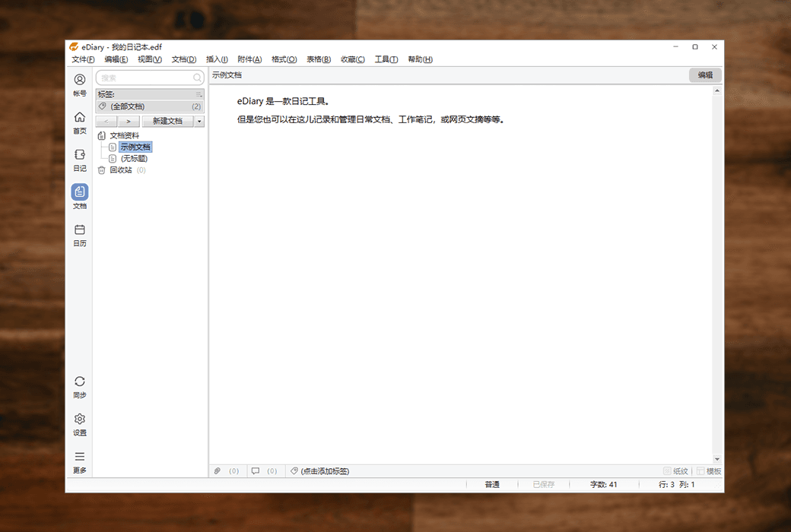Image resolution: width=791 pixels, height=532 pixels.
Task: Open the 视图(V) menu
Action: (x=150, y=59)
